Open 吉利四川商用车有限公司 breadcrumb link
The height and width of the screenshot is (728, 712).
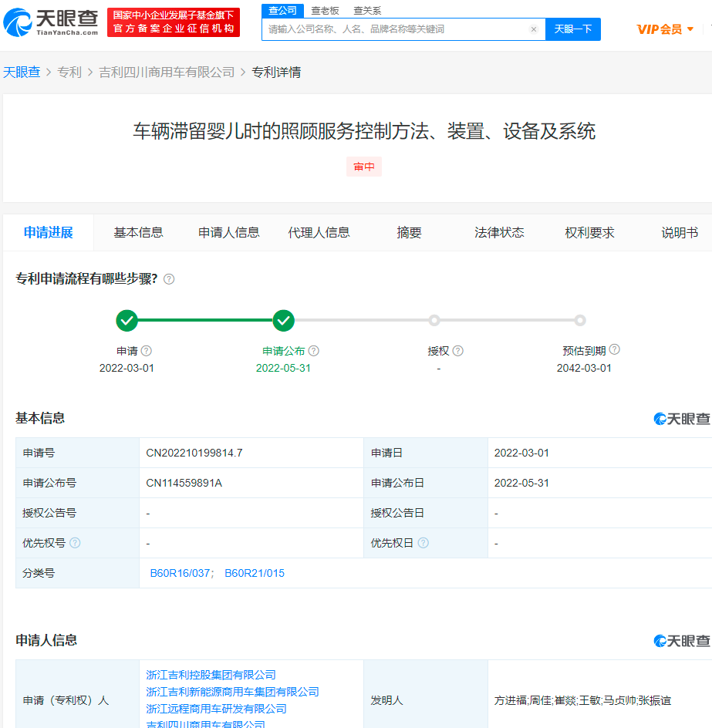167,72
